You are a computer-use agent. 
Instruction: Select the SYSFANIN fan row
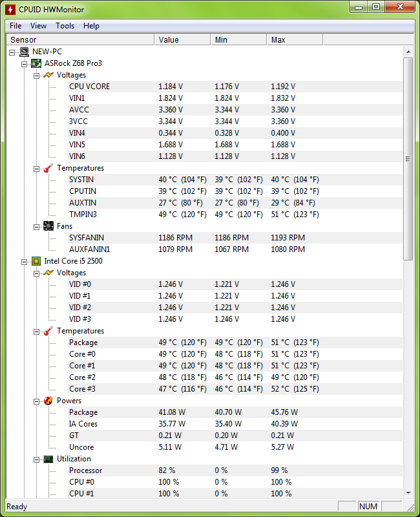(x=235, y=238)
